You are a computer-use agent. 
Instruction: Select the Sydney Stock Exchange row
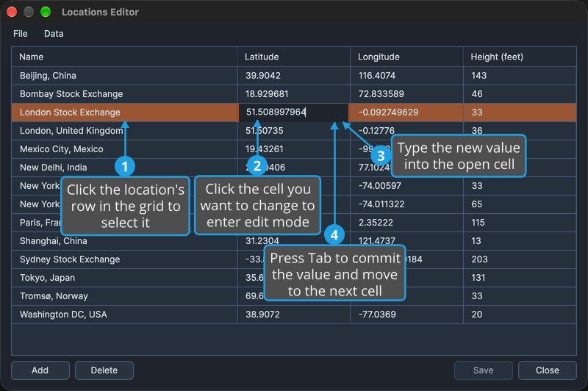click(293, 259)
